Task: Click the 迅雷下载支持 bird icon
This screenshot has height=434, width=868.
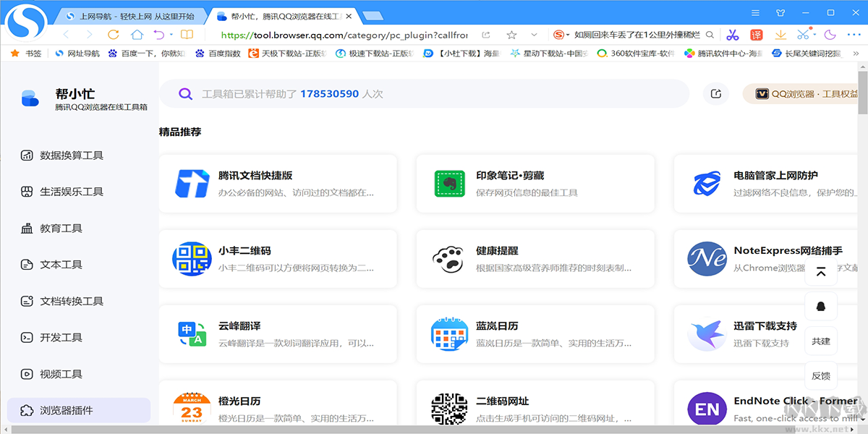Action: point(707,334)
